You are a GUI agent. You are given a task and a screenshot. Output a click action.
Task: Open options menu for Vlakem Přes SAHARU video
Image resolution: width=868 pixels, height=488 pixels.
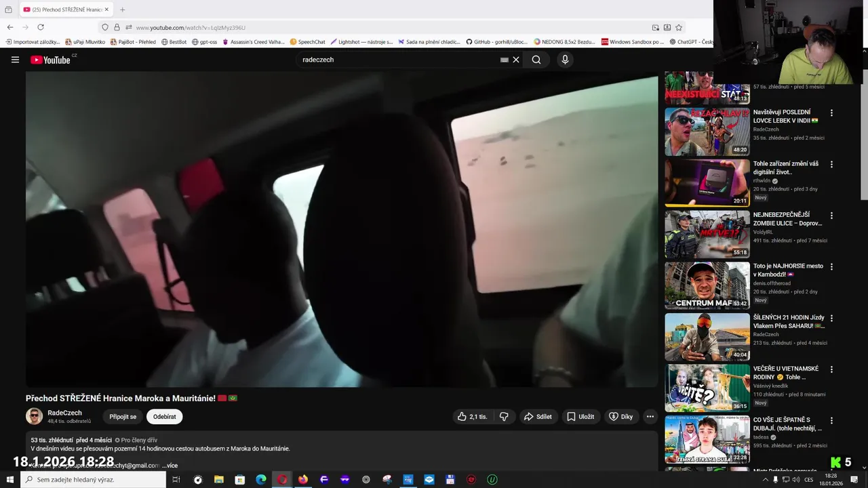[x=831, y=318]
